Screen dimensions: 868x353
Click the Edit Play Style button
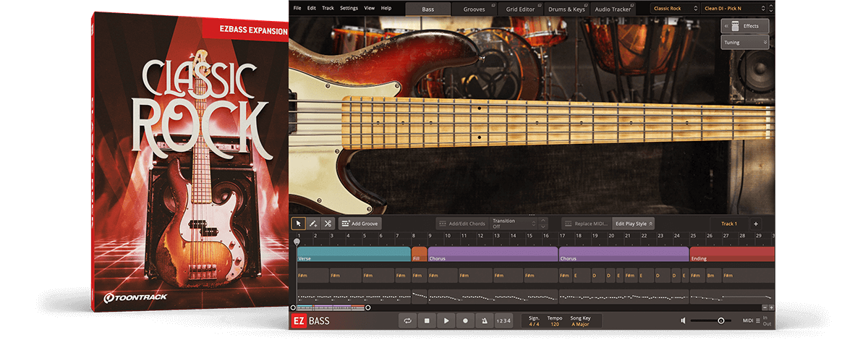633,224
